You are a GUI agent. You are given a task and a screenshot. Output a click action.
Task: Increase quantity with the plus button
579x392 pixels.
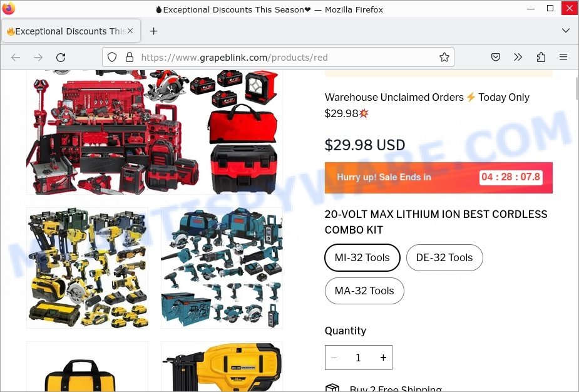pyautogui.click(x=383, y=358)
